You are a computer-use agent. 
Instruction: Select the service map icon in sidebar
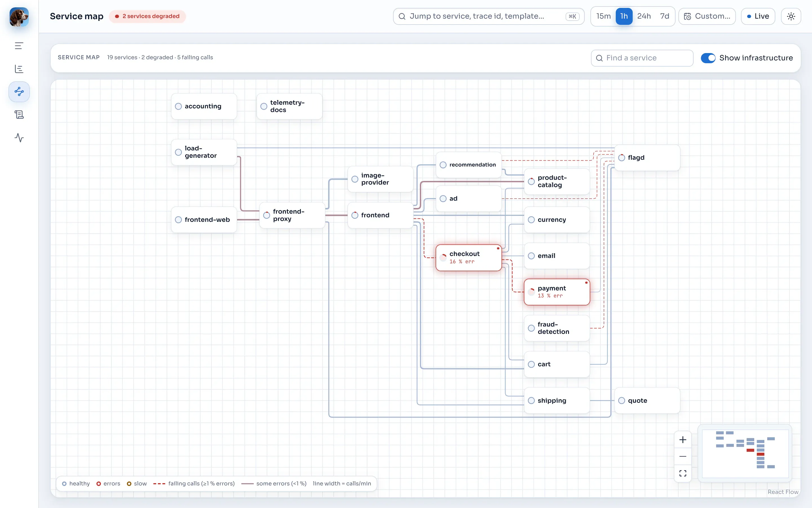19,91
